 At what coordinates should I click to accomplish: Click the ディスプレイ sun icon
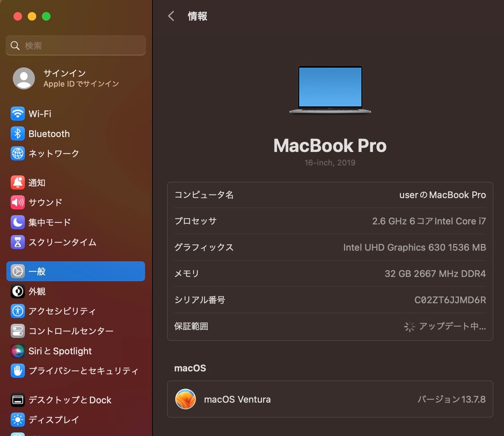pyautogui.click(x=18, y=420)
